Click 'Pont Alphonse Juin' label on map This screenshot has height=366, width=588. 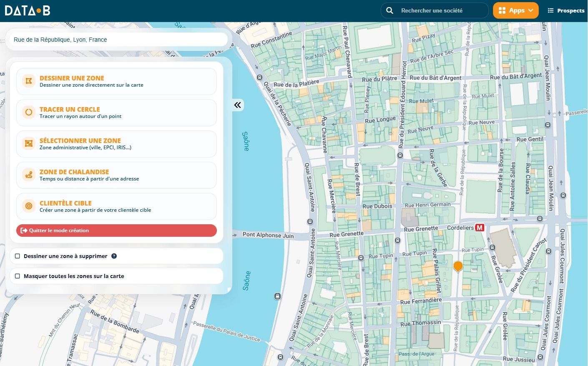268,235
